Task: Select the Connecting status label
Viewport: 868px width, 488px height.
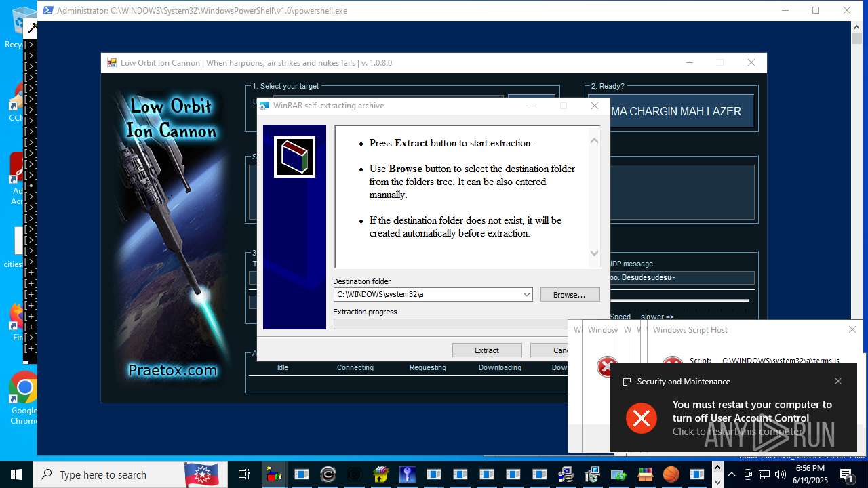Action: pyautogui.click(x=355, y=367)
